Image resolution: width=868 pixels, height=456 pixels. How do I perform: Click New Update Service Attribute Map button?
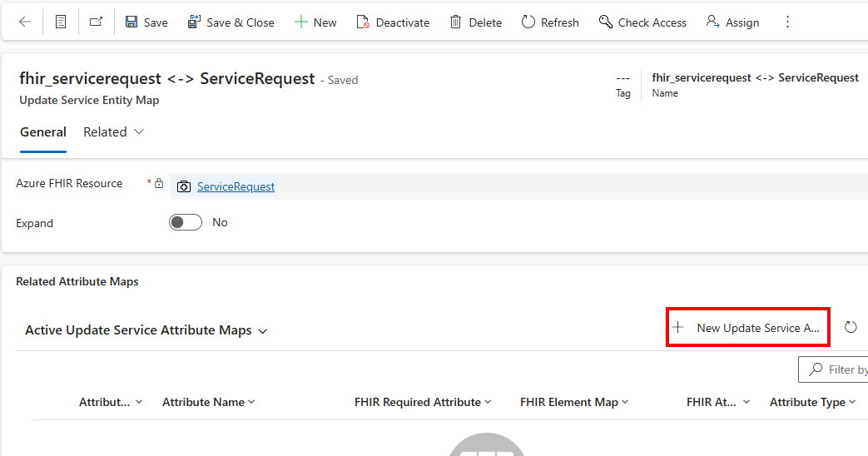(x=747, y=328)
